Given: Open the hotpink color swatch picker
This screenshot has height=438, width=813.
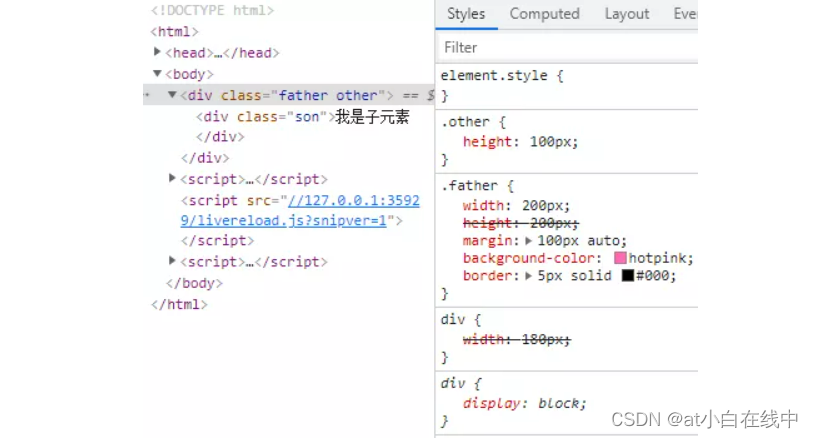Looking at the screenshot, I should 620,258.
